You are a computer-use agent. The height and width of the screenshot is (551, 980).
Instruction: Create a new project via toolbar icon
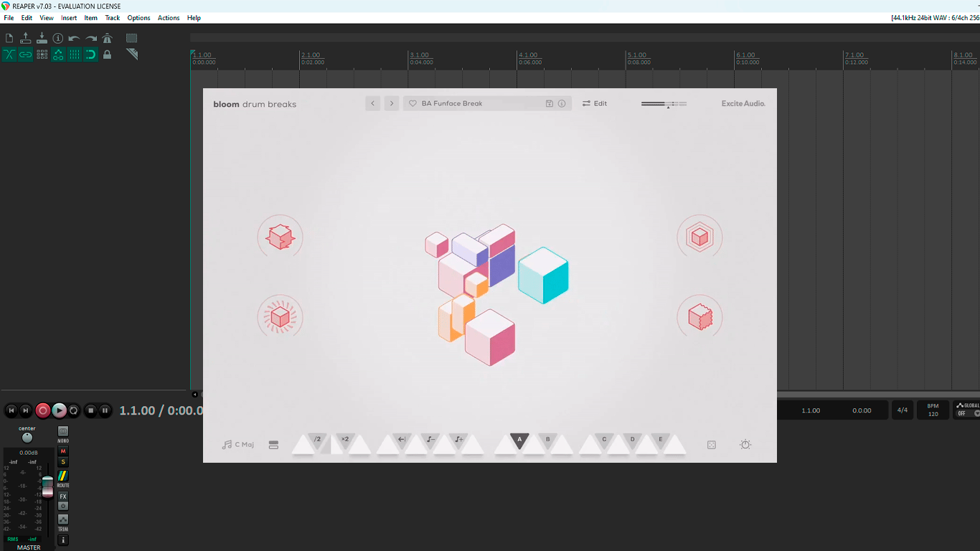(x=9, y=38)
